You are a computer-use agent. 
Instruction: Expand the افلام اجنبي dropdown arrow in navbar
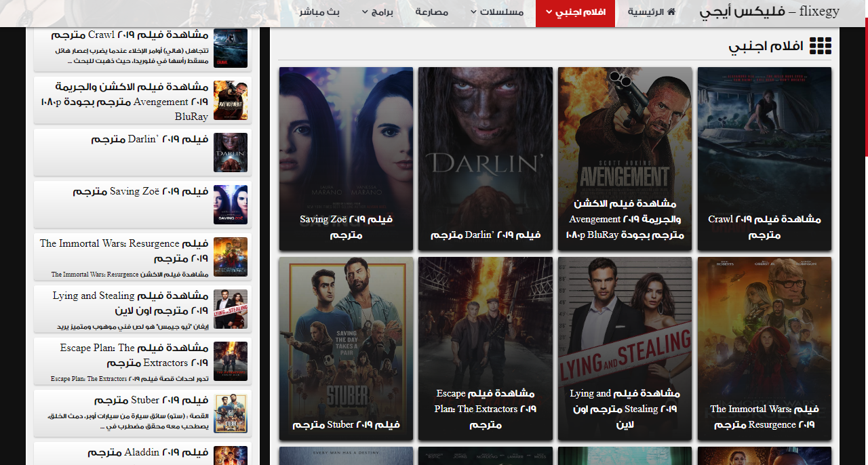pos(549,12)
